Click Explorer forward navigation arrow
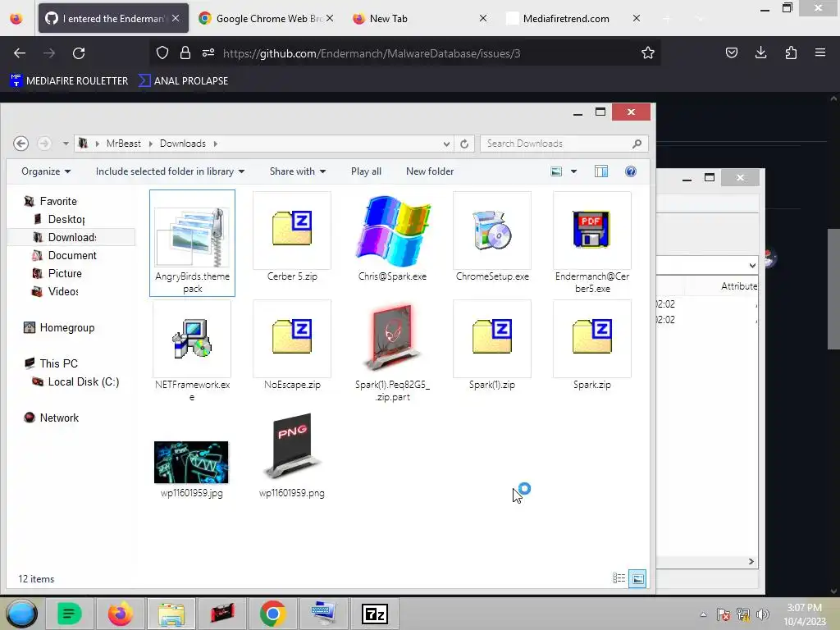 [44, 144]
